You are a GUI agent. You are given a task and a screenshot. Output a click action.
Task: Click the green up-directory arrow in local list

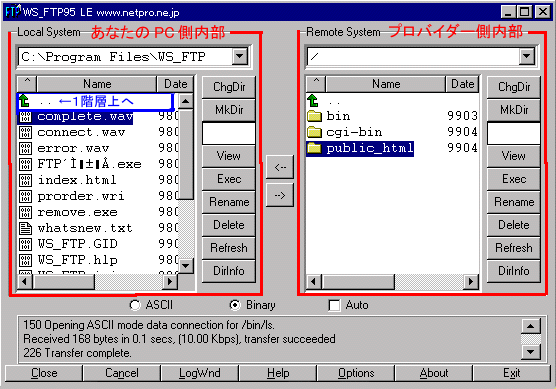(x=24, y=101)
